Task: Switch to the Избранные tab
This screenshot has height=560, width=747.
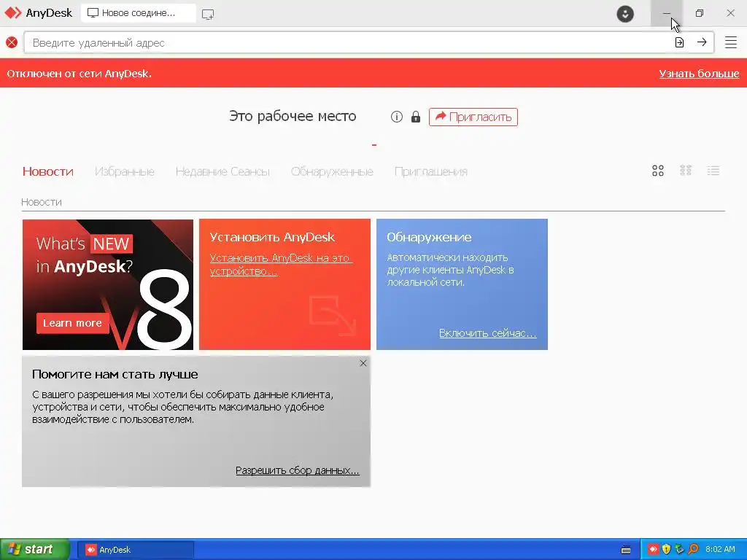Action: point(124,171)
